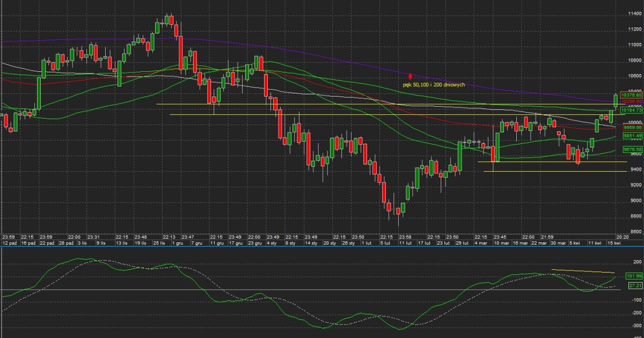
Task: Click the 11400 level on price scale
Action: (635, 13)
